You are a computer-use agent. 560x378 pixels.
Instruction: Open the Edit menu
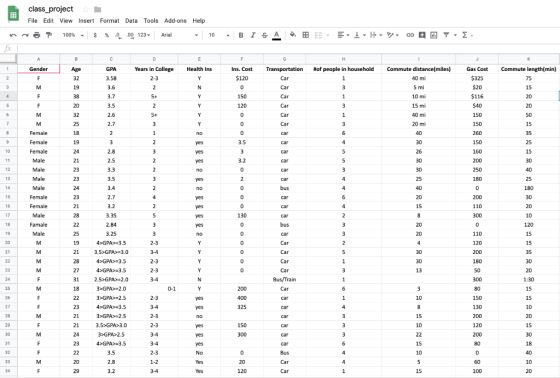48,21
